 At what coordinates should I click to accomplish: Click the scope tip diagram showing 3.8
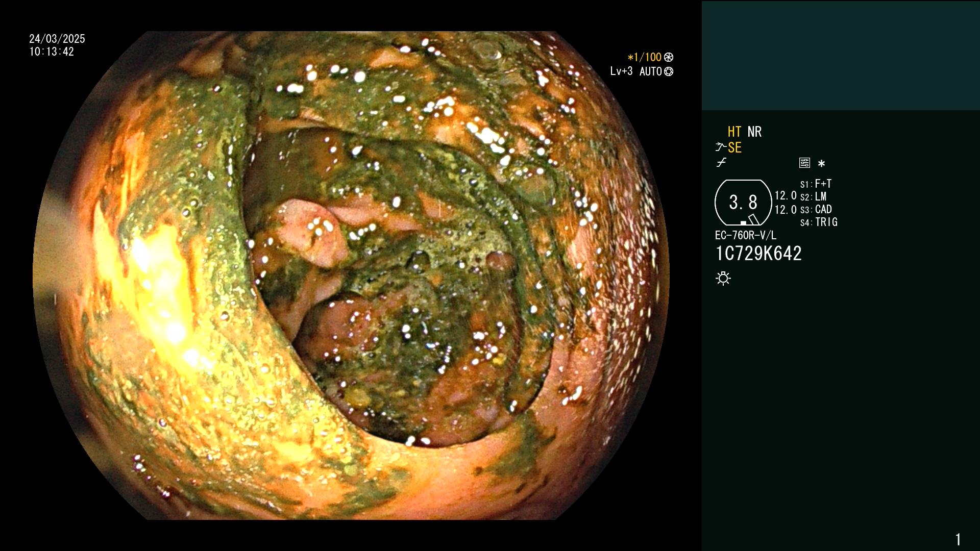pyautogui.click(x=743, y=203)
